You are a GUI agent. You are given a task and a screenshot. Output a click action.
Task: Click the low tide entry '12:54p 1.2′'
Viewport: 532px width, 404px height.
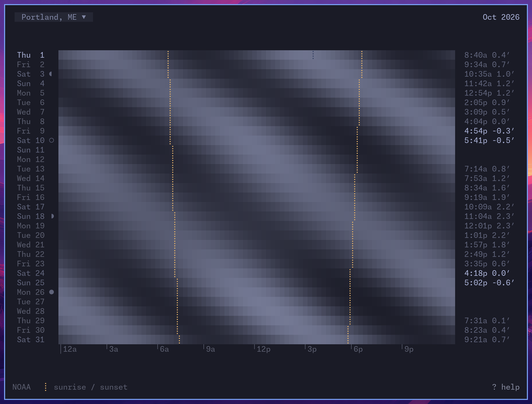[489, 93]
